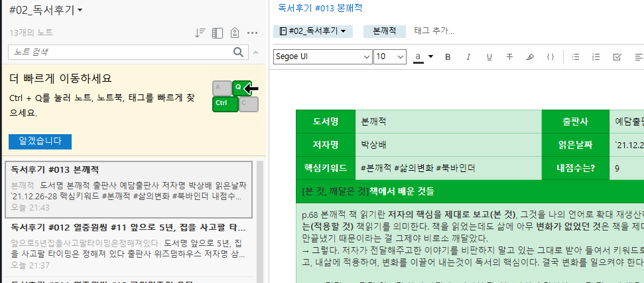Insert code block with braces icon
Image resolution: width=644 pixels, height=283 pixels.
(x=550, y=56)
